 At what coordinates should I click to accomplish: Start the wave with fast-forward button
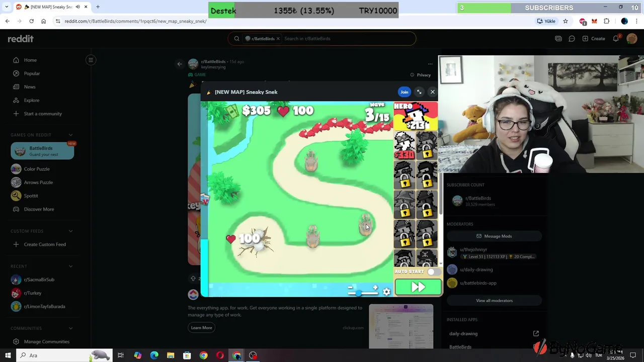coord(418,287)
